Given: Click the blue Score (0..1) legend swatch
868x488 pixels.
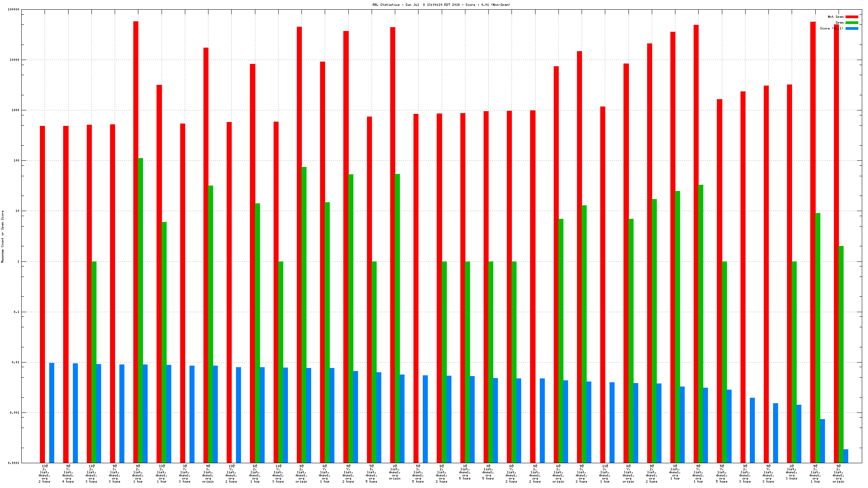Looking at the screenshot, I should [x=852, y=28].
